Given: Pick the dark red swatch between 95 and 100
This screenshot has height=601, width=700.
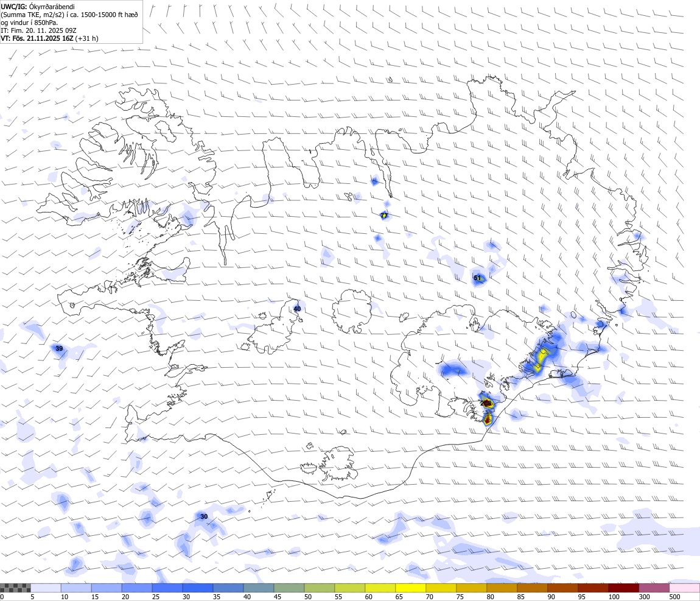Looking at the screenshot, I should (x=593, y=588).
